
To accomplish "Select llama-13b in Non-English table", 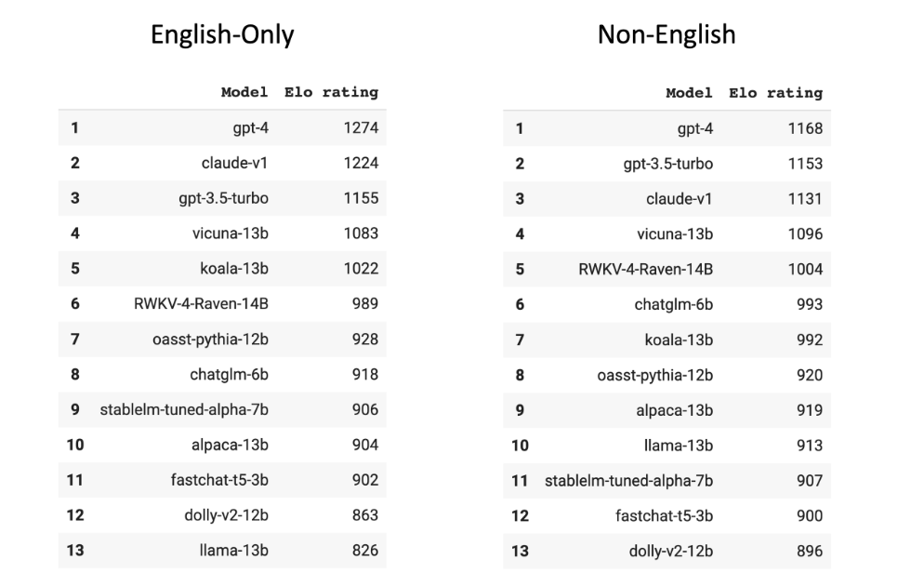I will (678, 446).
